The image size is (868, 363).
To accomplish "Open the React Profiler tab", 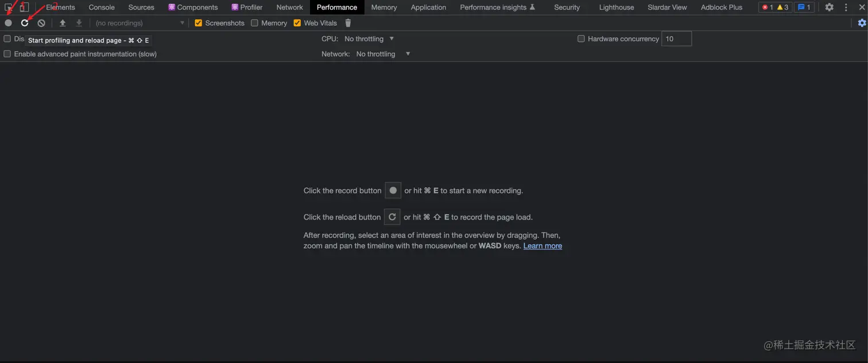I will [247, 7].
